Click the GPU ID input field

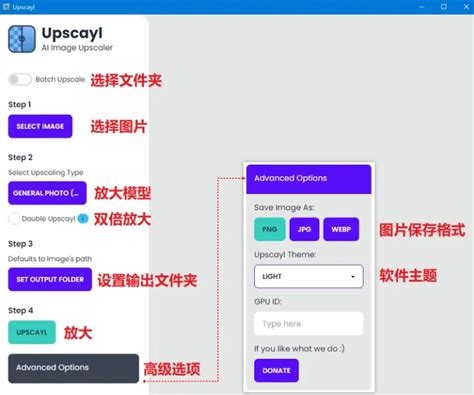(309, 324)
